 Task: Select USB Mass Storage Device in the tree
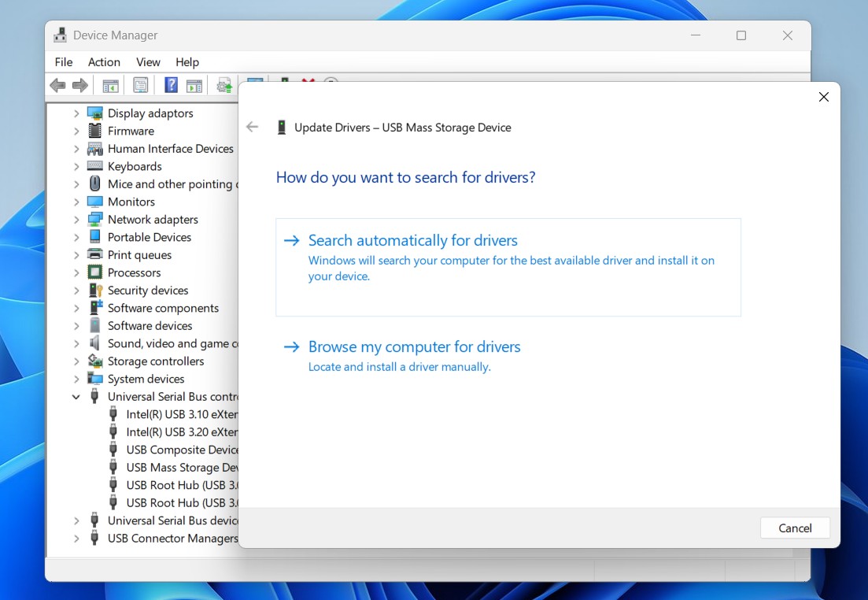tap(182, 468)
